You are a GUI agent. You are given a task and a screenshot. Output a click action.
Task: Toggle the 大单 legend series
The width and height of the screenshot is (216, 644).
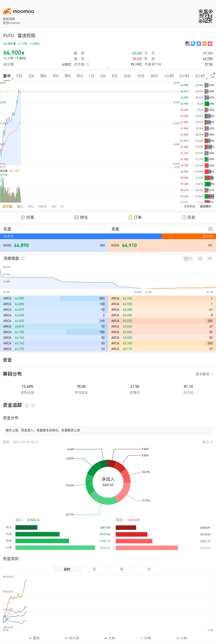tap(110, 638)
